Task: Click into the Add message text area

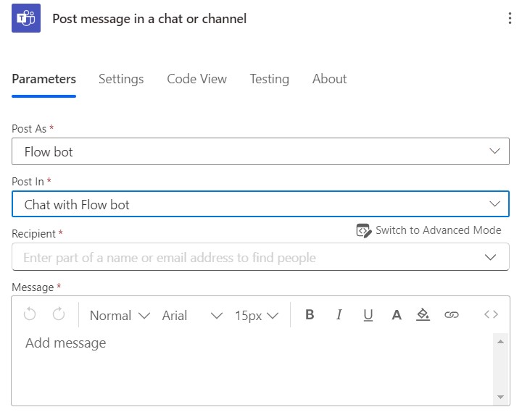Action: [x=252, y=367]
